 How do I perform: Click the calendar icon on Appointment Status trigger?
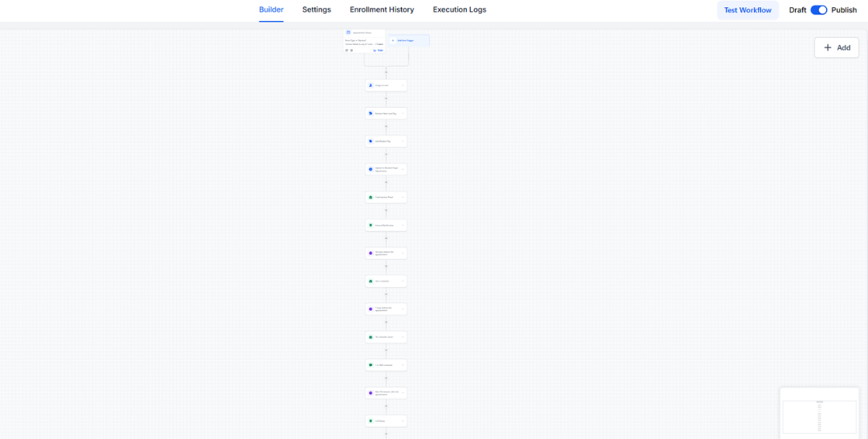(x=348, y=33)
